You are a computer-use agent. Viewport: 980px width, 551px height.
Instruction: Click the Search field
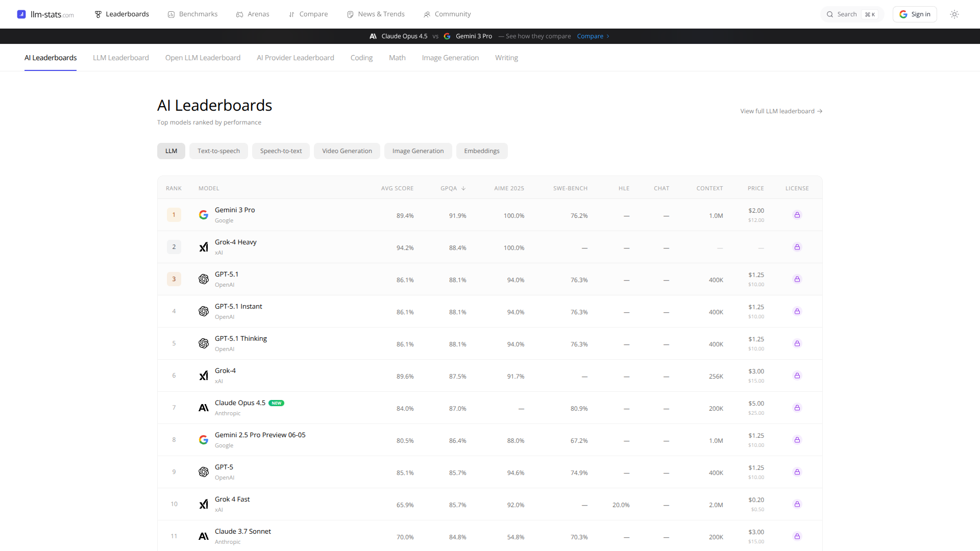click(847, 14)
